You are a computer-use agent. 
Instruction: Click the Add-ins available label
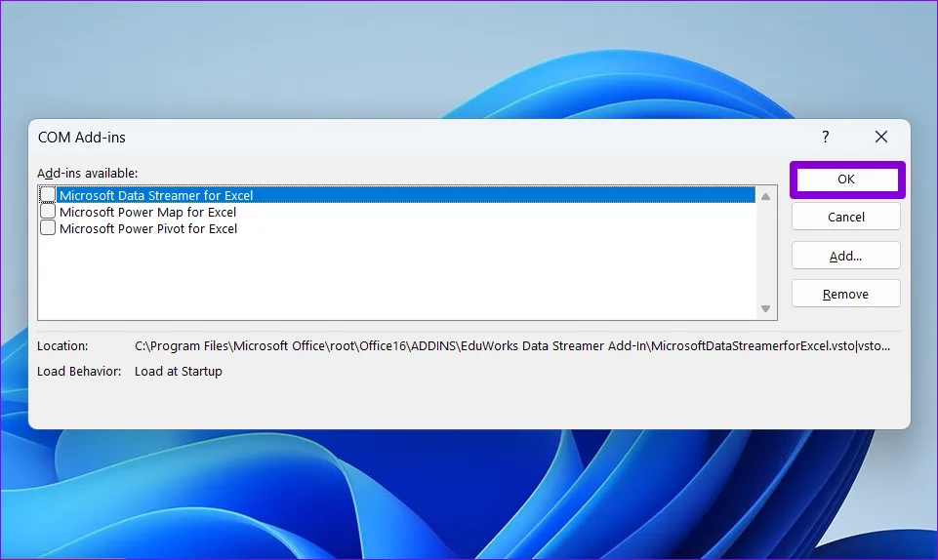point(88,173)
